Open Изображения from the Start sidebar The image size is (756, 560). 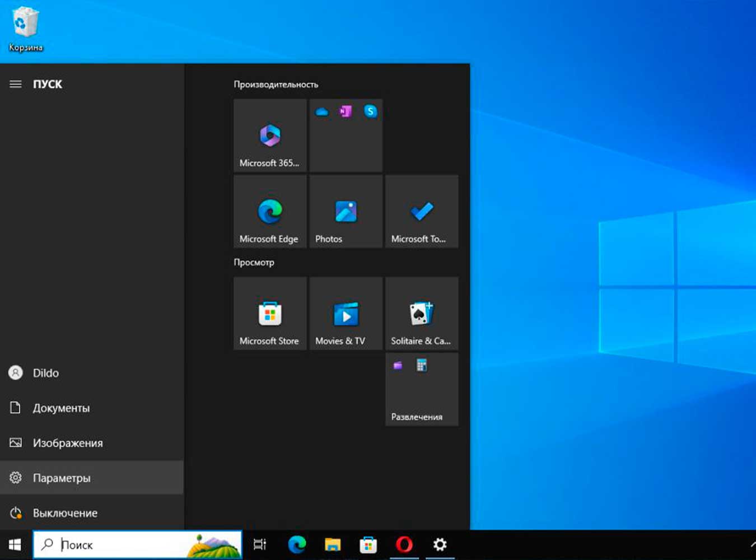(x=92, y=443)
